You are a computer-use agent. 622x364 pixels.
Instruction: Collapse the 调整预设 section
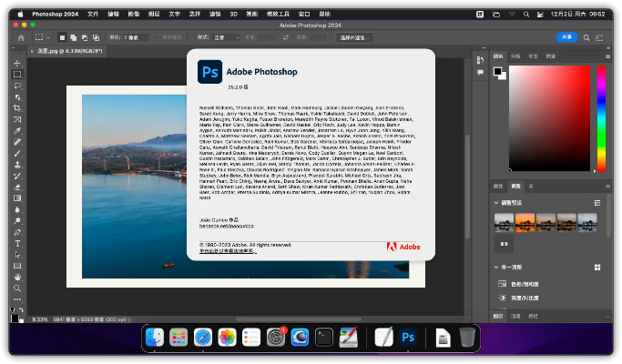pos(498,204)
